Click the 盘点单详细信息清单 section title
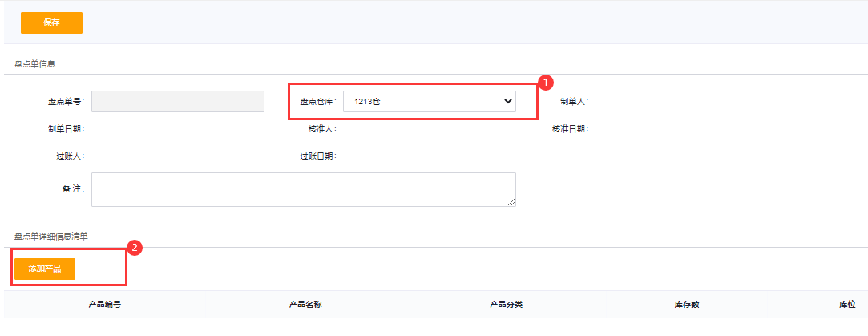The width and height of the screenshot is (868, 336). click(x=51, y=237)
